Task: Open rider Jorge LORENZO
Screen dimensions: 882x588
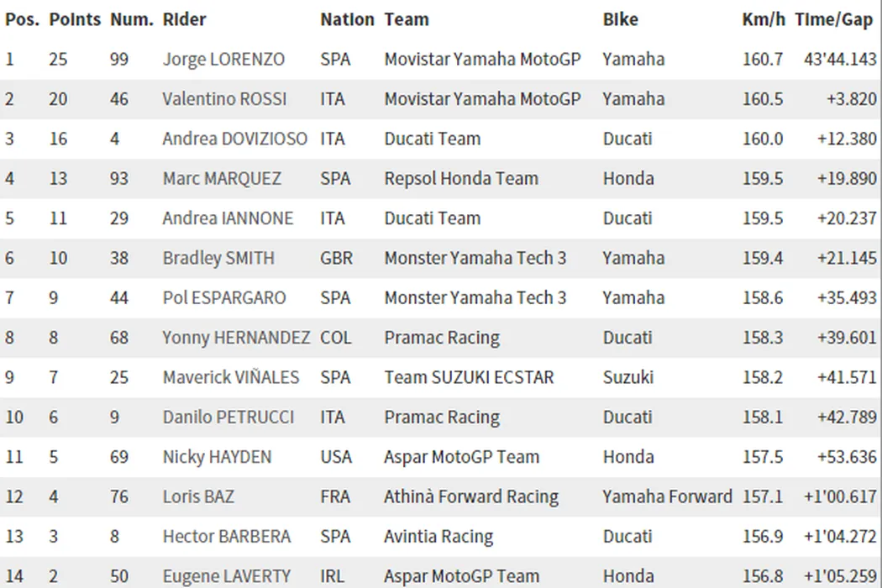Action: pyautogui.click(x=223, y=60)
